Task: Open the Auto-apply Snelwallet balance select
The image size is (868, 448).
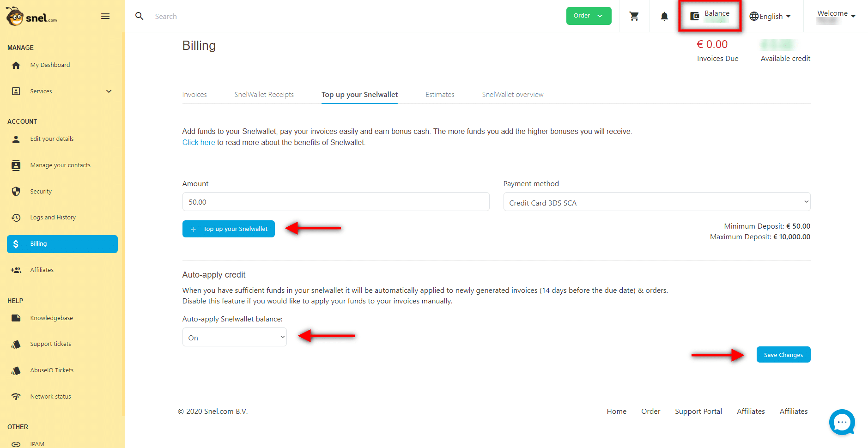Action: coord(234,337)
